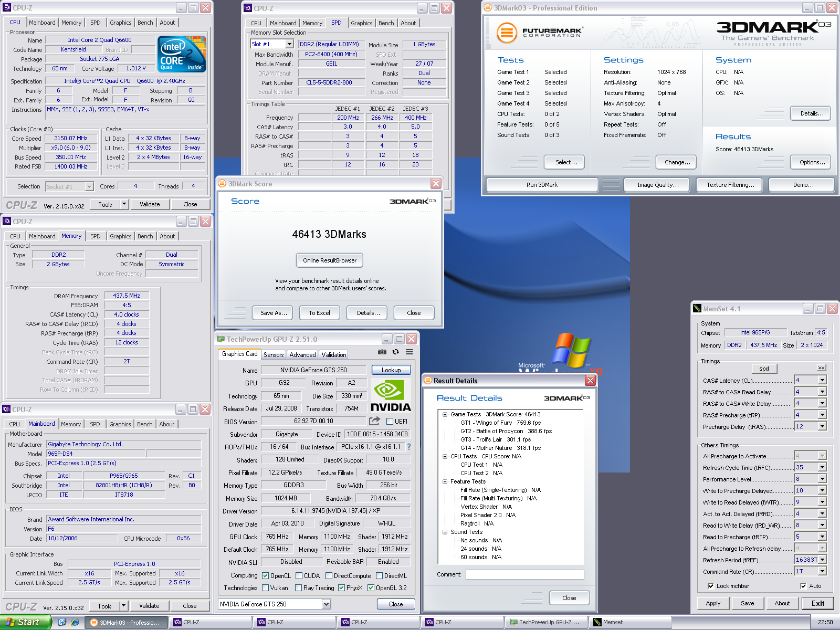Toggle the Lock mchbar checkbox in MemSet
This screenshot has height=630, width=840.
click(x=711, y=586)
